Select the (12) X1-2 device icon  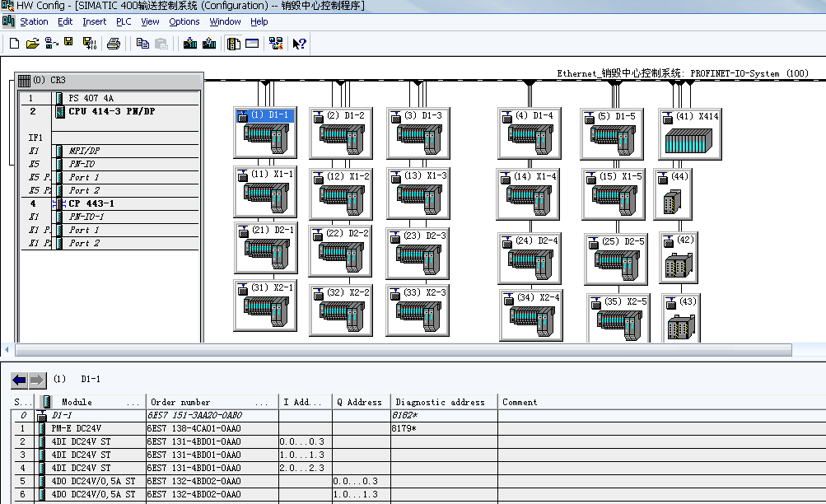[x=341, y=194]
